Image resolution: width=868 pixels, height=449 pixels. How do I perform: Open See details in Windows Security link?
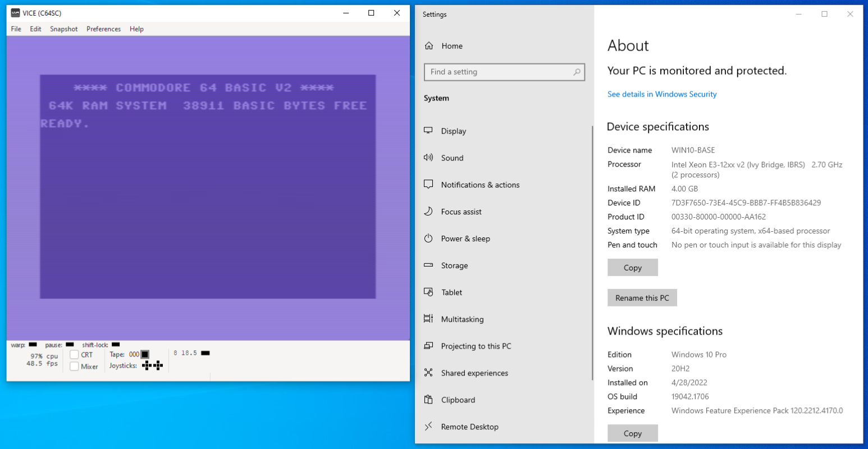point(662,94)
